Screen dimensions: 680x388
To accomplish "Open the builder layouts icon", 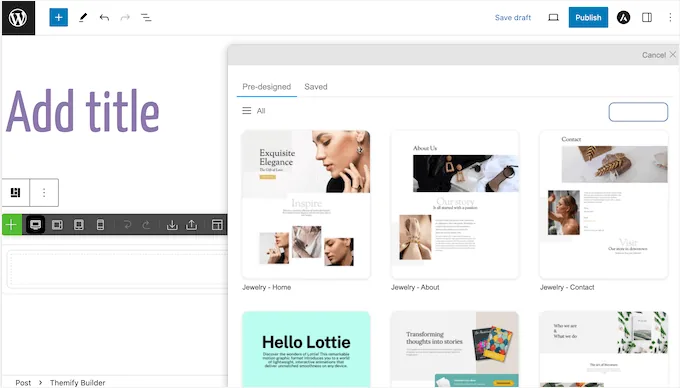I will [217, 225].
